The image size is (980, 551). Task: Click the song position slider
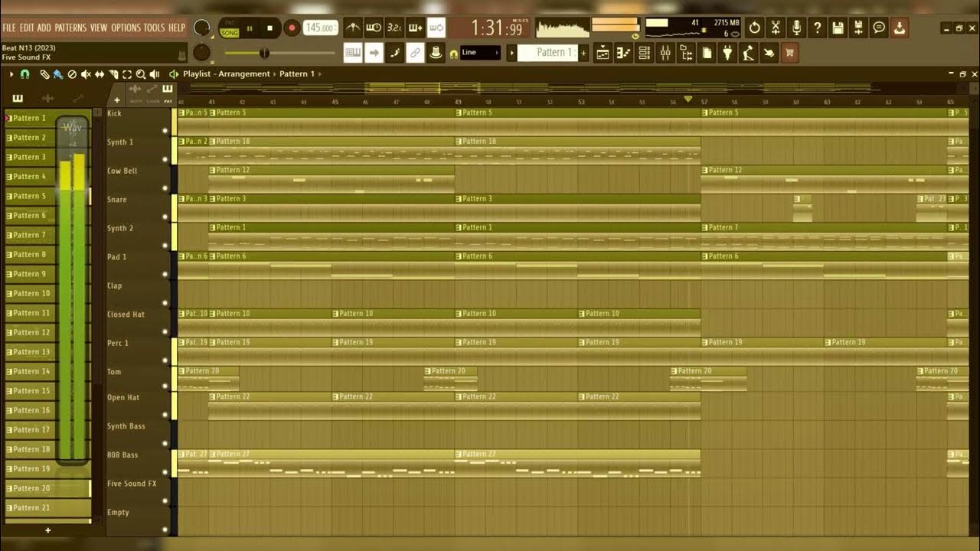(280, 53)
